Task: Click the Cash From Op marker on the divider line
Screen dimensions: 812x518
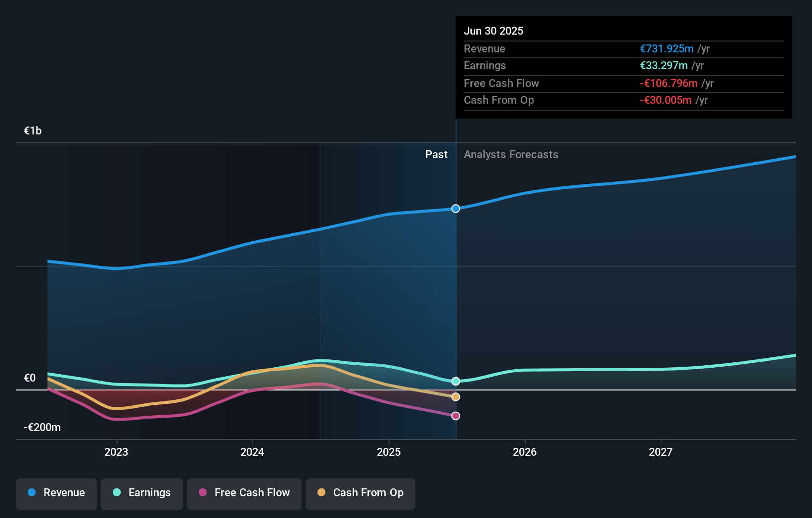Action: 455,396
